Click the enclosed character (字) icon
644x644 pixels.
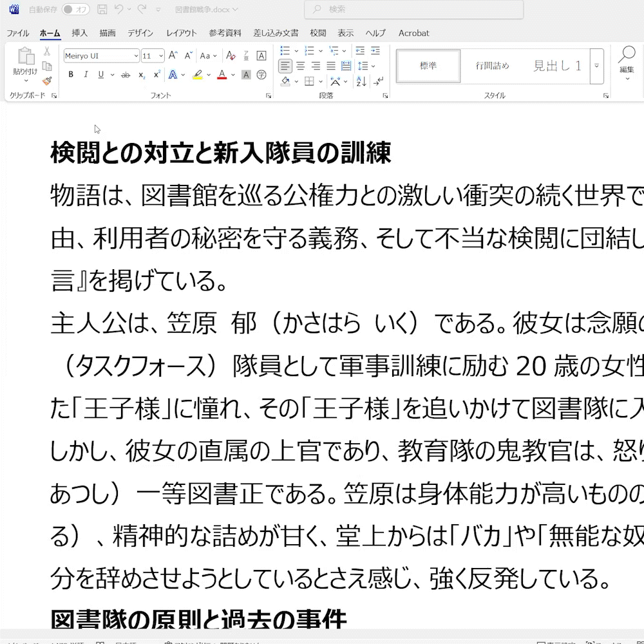click(261, 75)
